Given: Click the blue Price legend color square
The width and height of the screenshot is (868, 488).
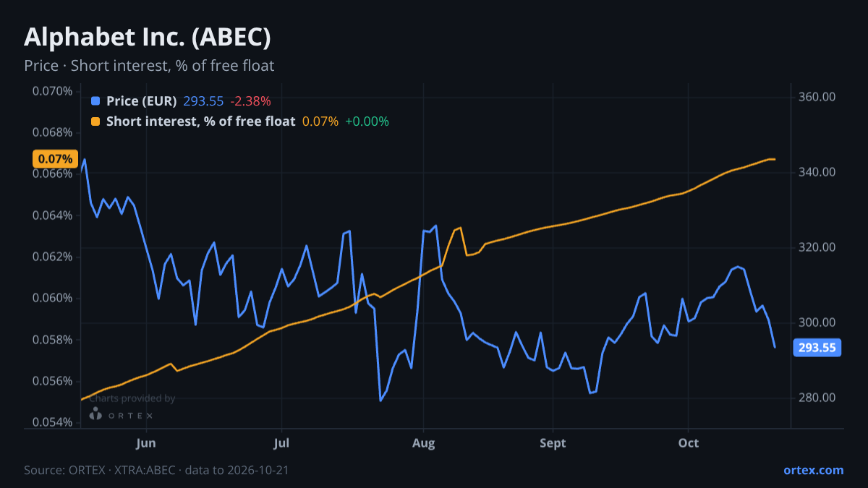Looking at the screenshot, I should (x=96, y=101).
